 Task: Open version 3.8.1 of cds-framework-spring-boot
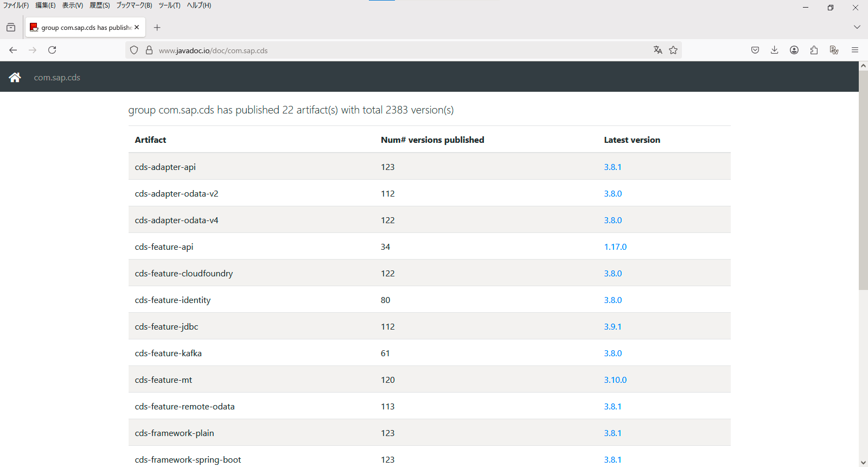(x=612, y=459)
